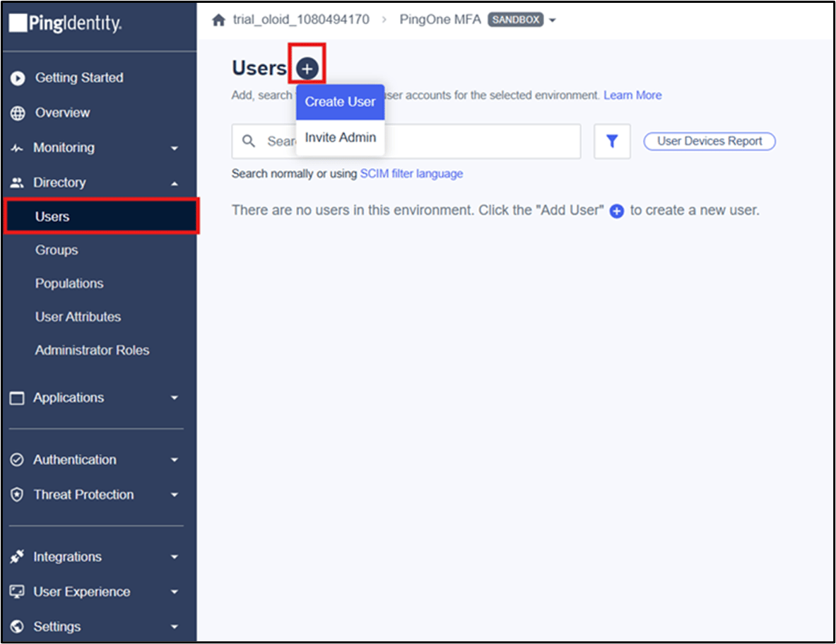Click the trial_oloid_1080494170 breadcrumb
836x644 pixels.
(x=301, y=20)
